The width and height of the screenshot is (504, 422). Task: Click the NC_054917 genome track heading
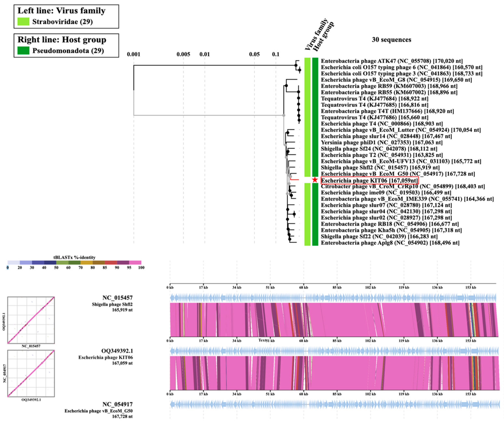117,404
